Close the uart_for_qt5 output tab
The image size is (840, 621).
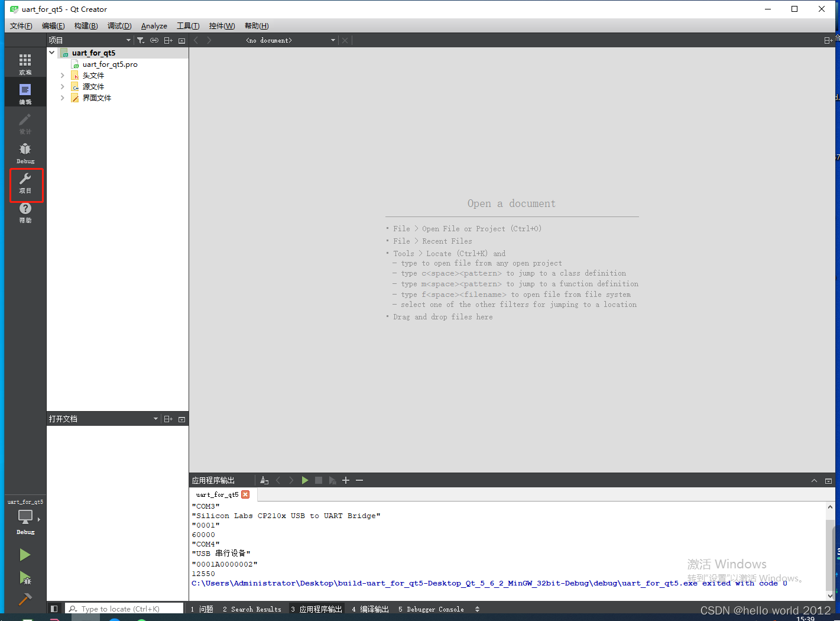245,494
